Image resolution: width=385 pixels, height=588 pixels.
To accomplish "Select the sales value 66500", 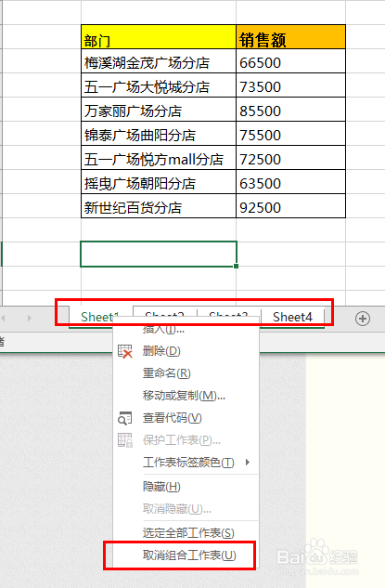I will (290, 61).
